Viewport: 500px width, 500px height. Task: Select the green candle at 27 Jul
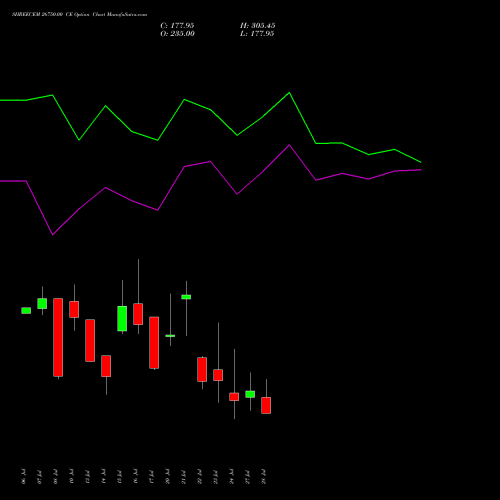pyautogui.click(x=250, y=394)
